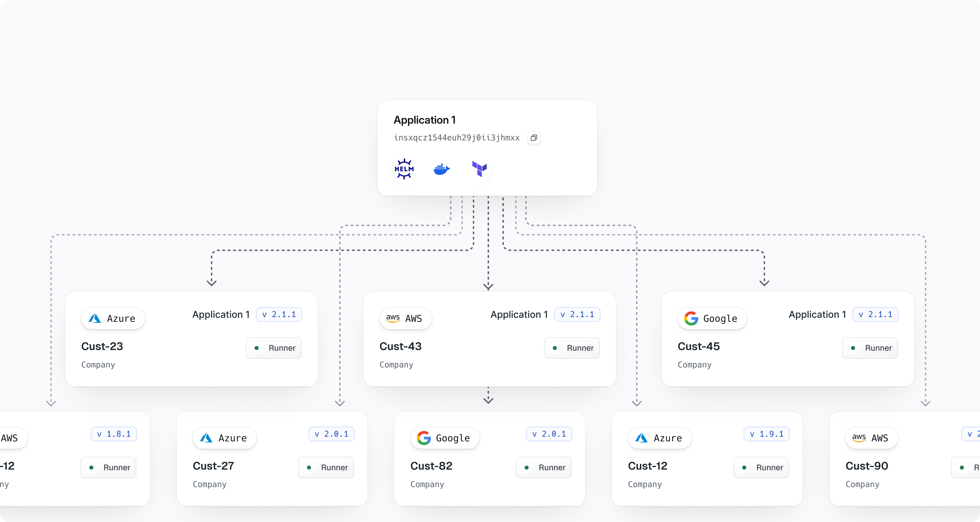Select the Cust-27 card title
980x522 pixels.
tap(213, 466)
